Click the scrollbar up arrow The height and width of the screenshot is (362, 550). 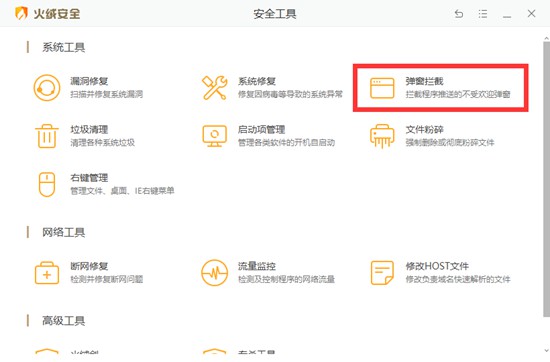click(546, 38)
